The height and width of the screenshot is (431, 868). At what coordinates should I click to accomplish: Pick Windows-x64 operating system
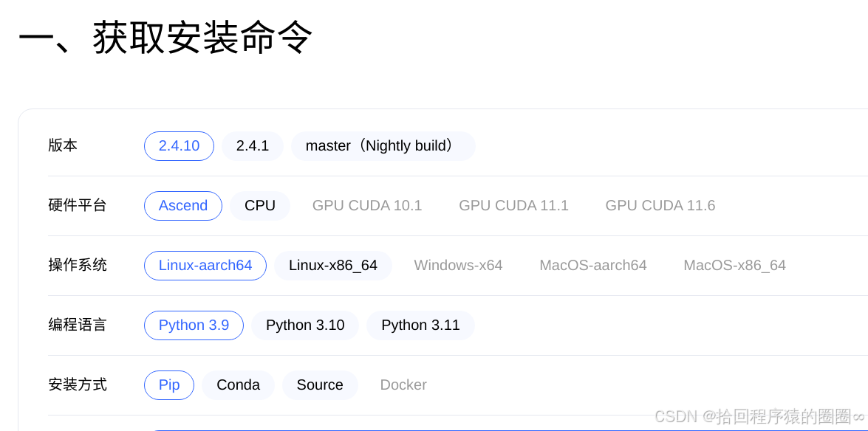(458, 266)
